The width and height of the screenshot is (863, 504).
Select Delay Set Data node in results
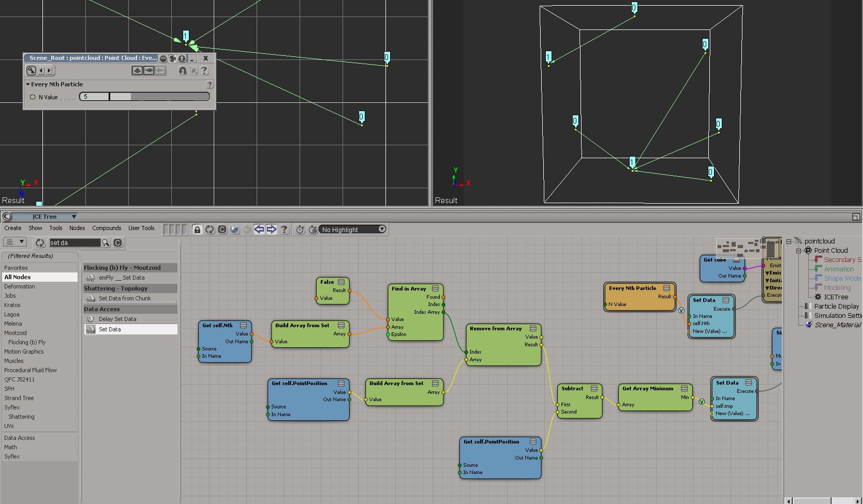point(117,319)
